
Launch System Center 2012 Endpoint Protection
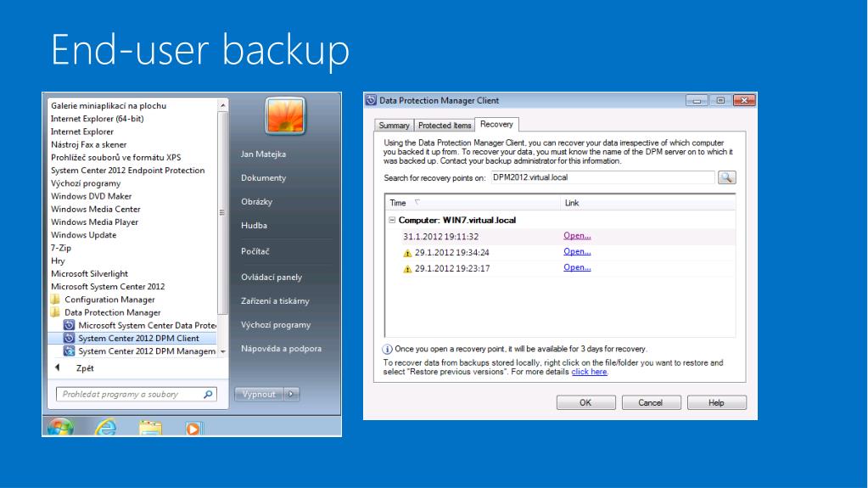128,170
